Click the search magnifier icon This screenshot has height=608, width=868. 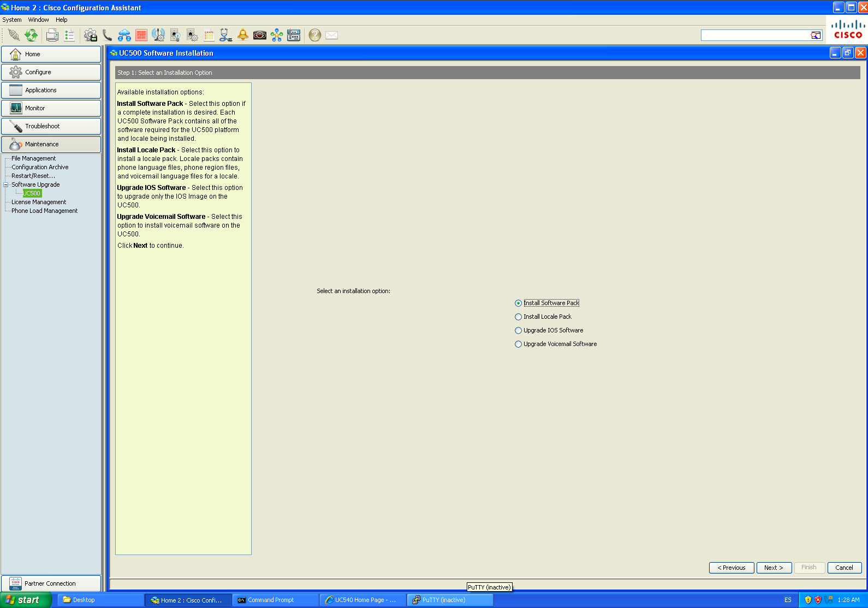point(816,35)
